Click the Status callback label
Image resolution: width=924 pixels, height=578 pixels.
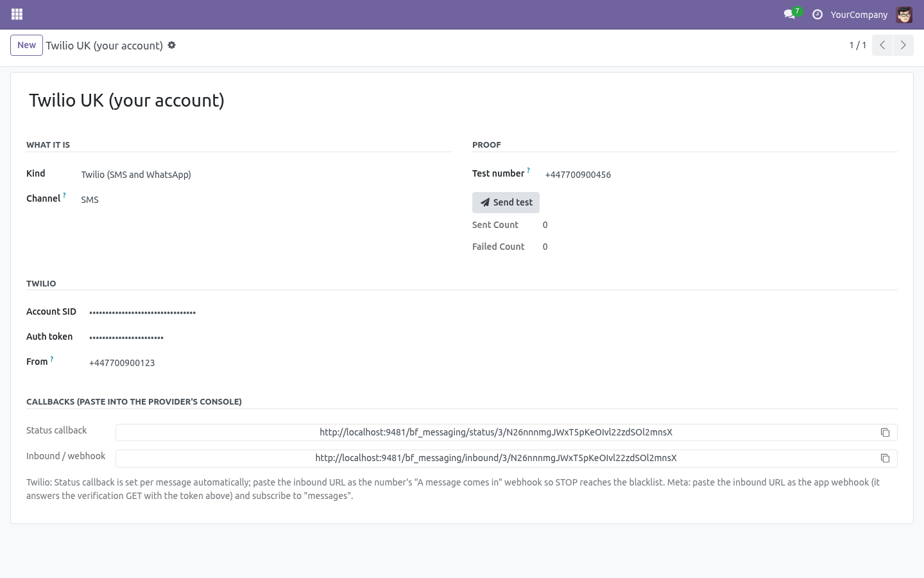point(56,430)
